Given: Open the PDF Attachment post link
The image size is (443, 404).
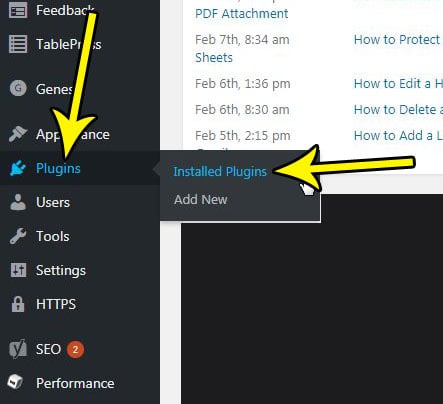Looking at the screenshot, I should [x=242, y=14].
